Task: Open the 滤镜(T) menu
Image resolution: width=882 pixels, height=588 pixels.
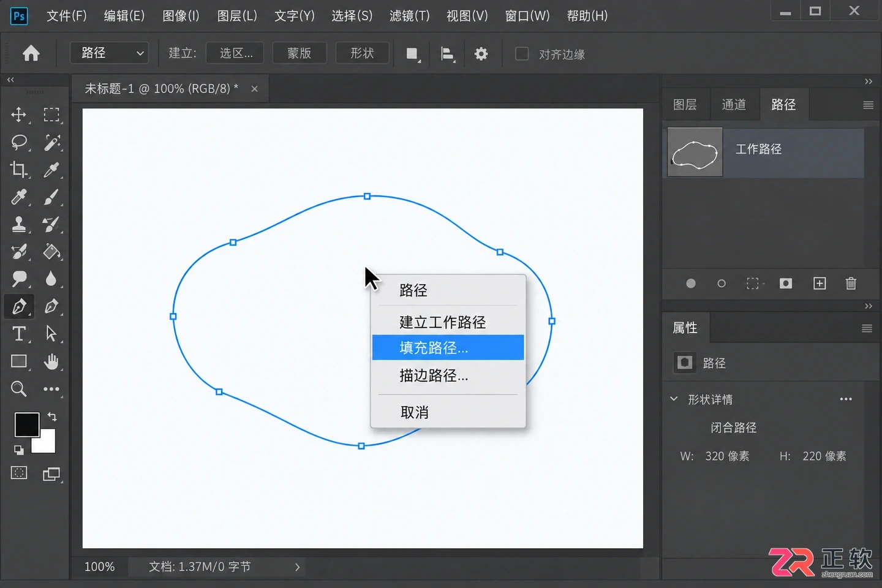Action: pyautogui.click(x=410, y=16)
